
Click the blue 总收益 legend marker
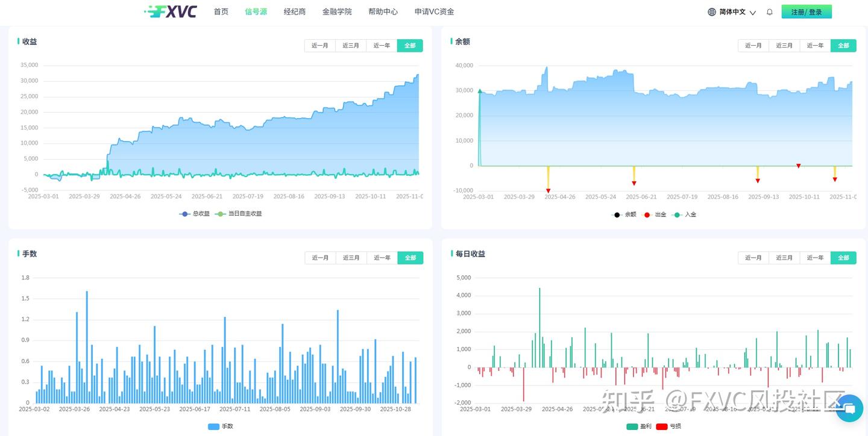184,214
